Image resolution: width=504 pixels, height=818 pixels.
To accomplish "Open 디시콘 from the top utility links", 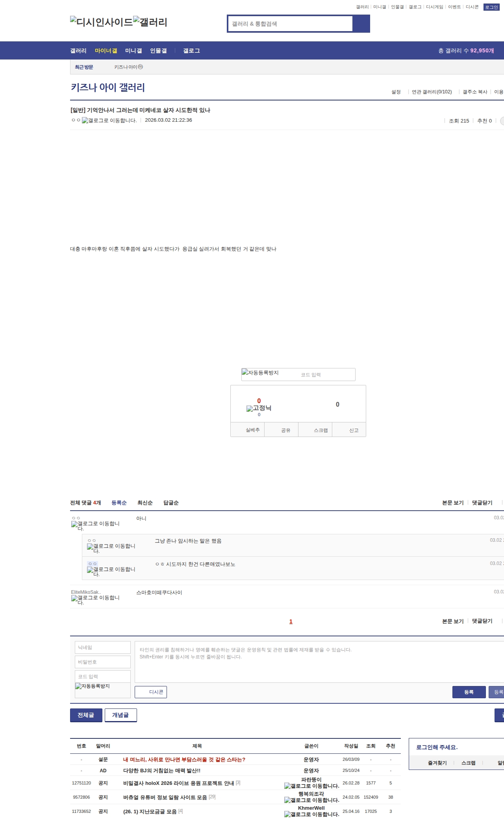I will tap(472, 7).
